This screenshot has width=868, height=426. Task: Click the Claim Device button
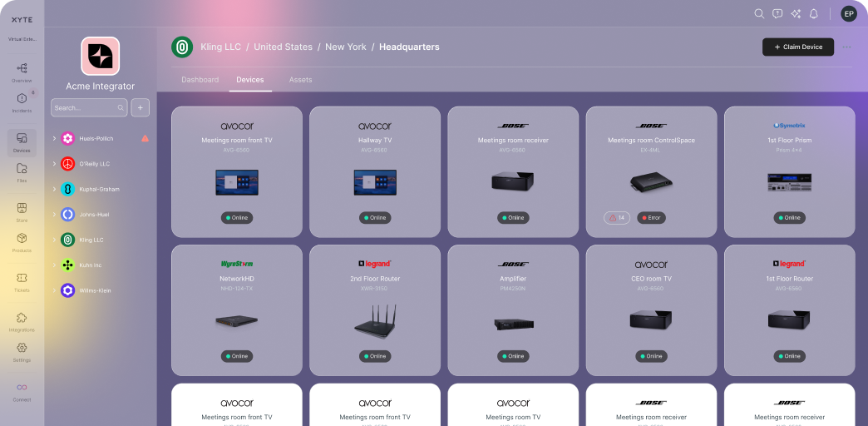pos(798,47)
